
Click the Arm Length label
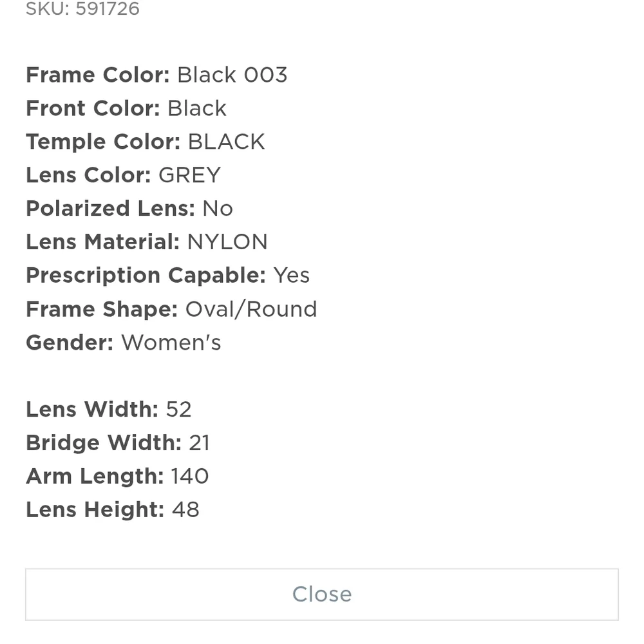tap(95, 477)
